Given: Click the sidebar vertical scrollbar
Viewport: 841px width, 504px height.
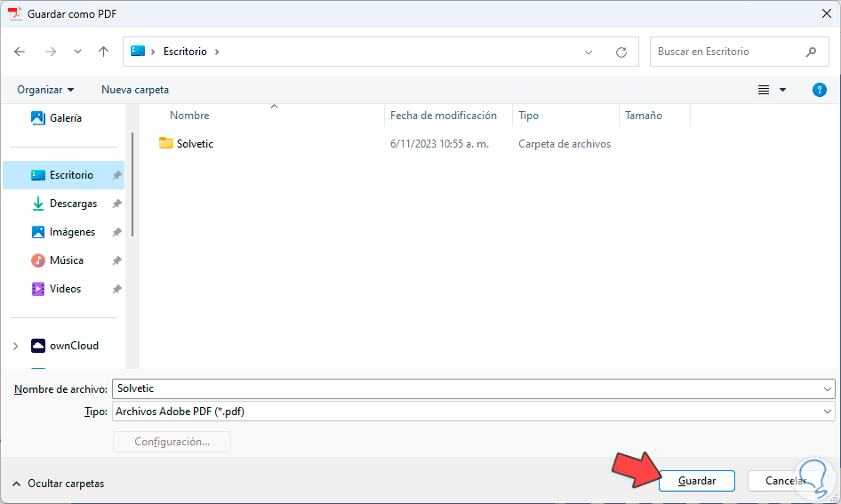Looking at the screenshot, I should point(132,184).
